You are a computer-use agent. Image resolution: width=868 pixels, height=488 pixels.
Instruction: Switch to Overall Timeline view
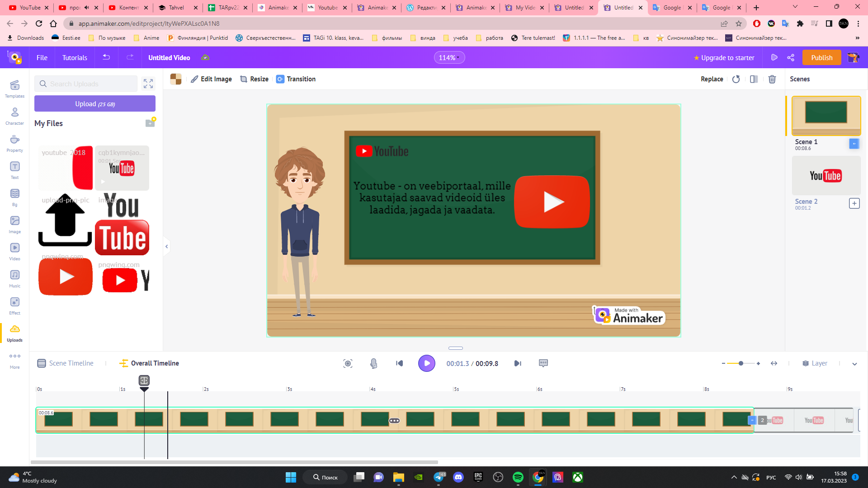[x=149, y=363]
